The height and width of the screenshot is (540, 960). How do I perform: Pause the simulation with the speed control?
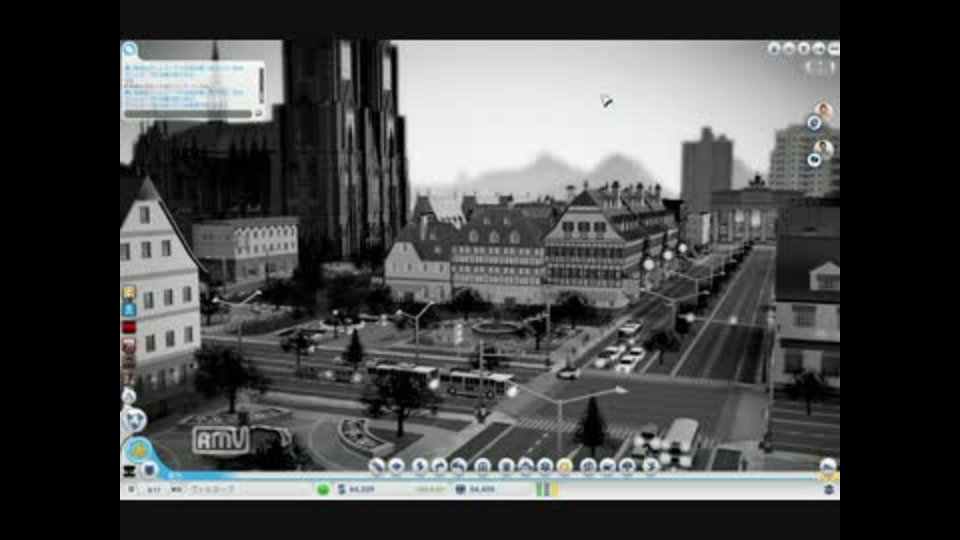(131, 489)
